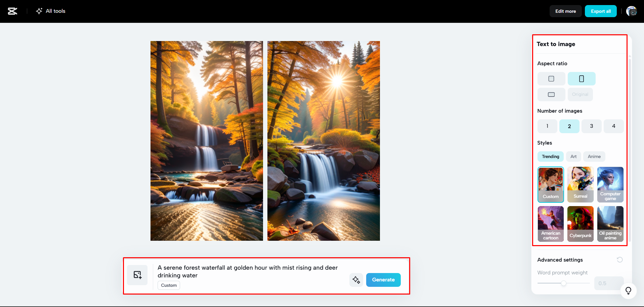The height and width of the screenshot is (307, 644).
Task: Click the reset icon next to Advanced settings
Action: pos(620,260)
